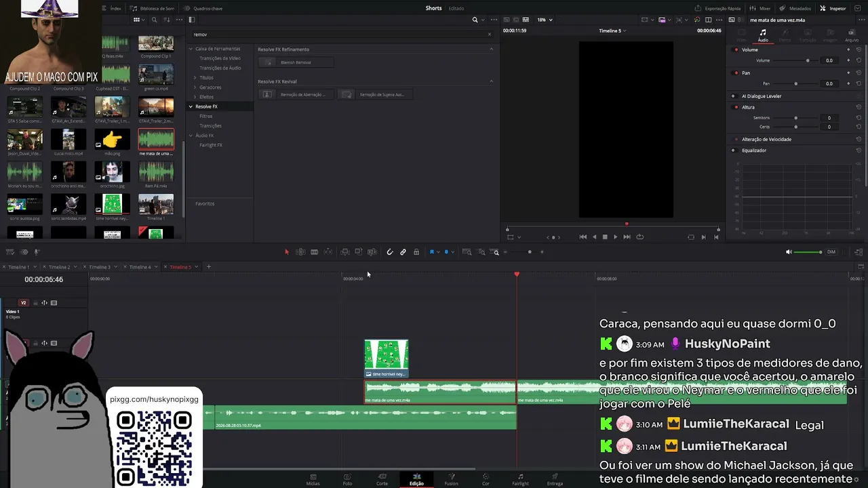Jump to the first frame
This screenshot has height=488, width=868.
click(x=583, y=237)
